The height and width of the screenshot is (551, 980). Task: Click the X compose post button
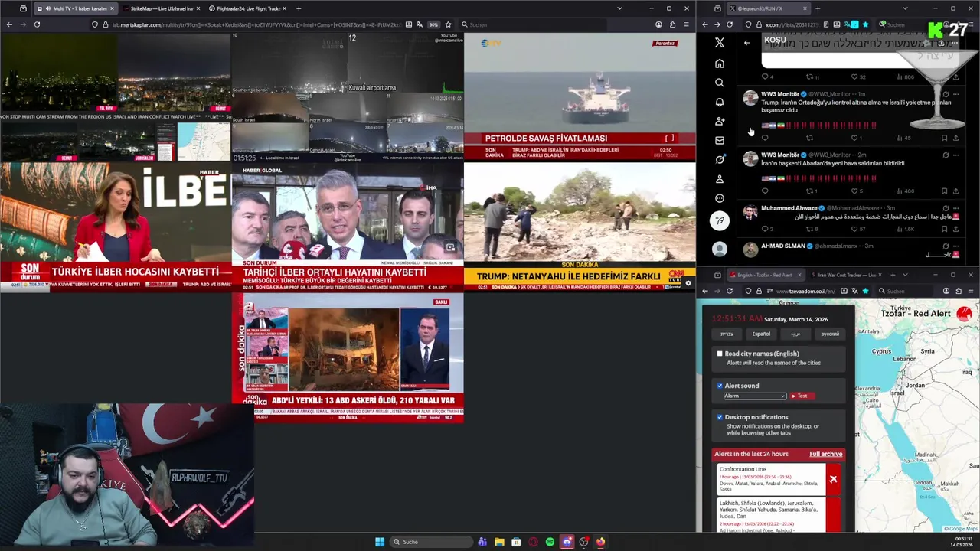[719, 220]
